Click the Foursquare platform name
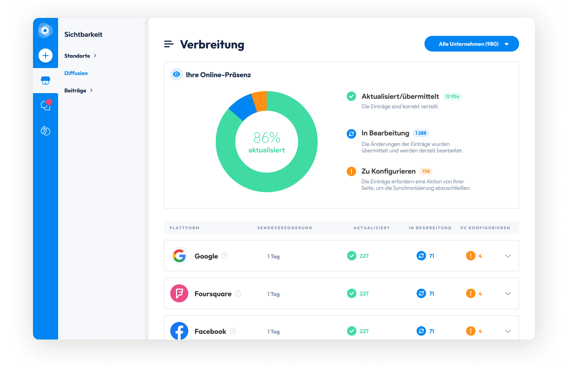Viewport: 588px width, 366px height. 213,294
